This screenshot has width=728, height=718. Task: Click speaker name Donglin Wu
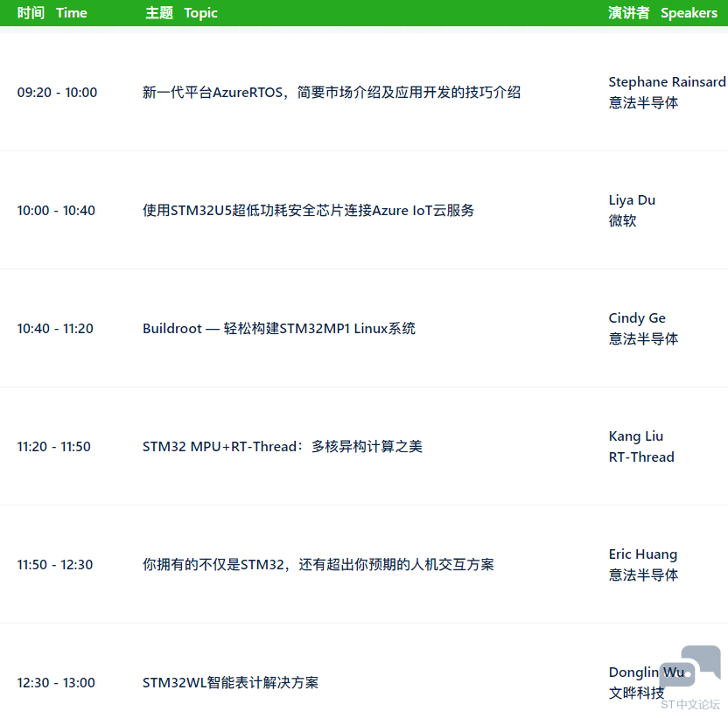click(x=647, y=672)
